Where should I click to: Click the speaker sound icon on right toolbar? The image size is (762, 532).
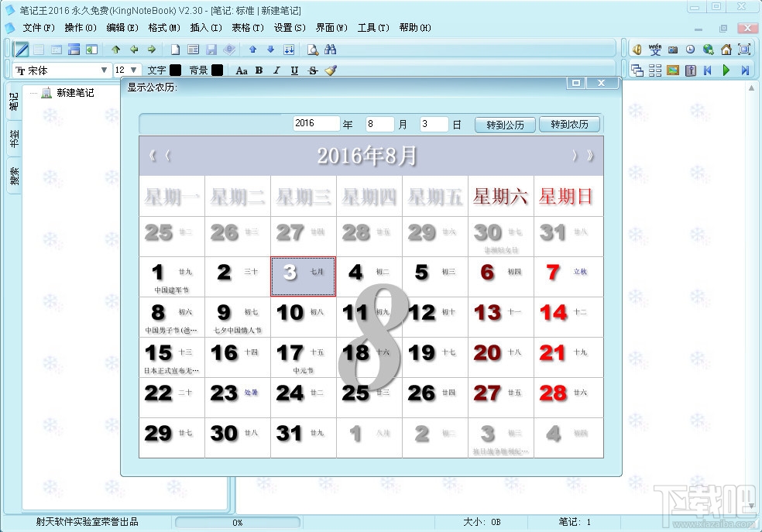point(639,49)
